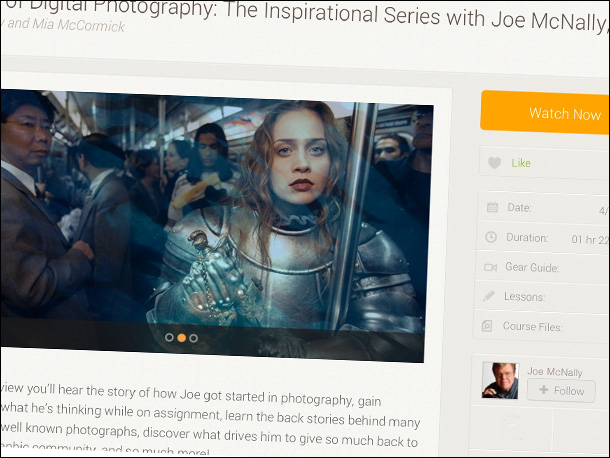Viewport: 610px width, 458px height.
Task: Click the description line starting 'well known photographs'
Action: coord(209,434)
